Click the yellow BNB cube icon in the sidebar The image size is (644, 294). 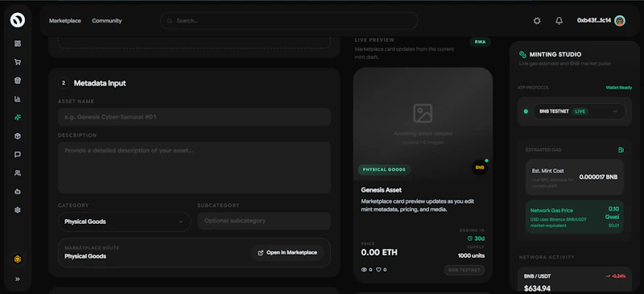[x=17, y=259]
